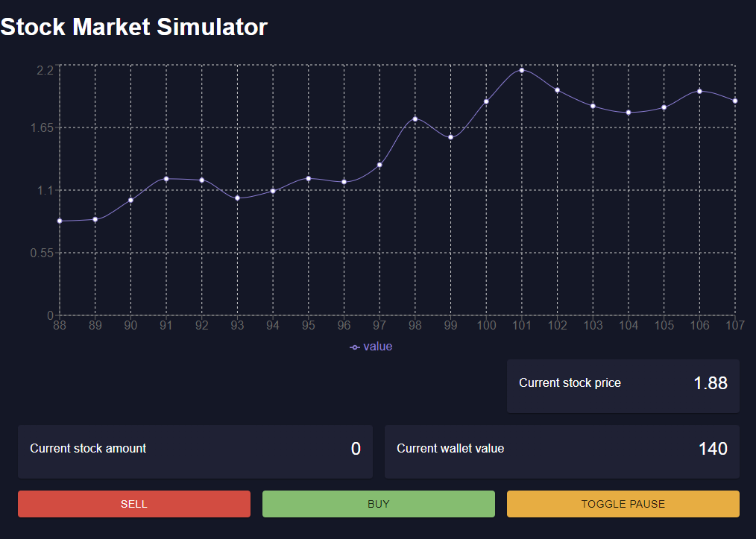756x539 pixels.
Task: Click the 100 x-axis tick label
Action: (x=486, y=326)
